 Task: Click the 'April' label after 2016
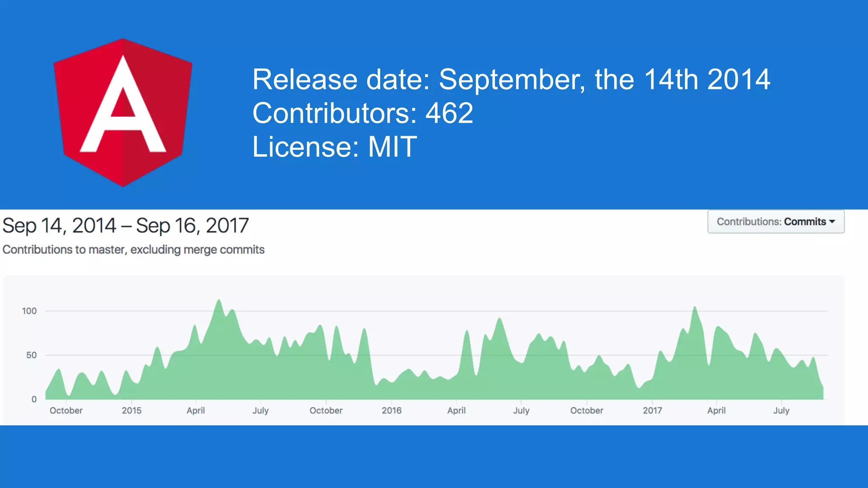456,410
